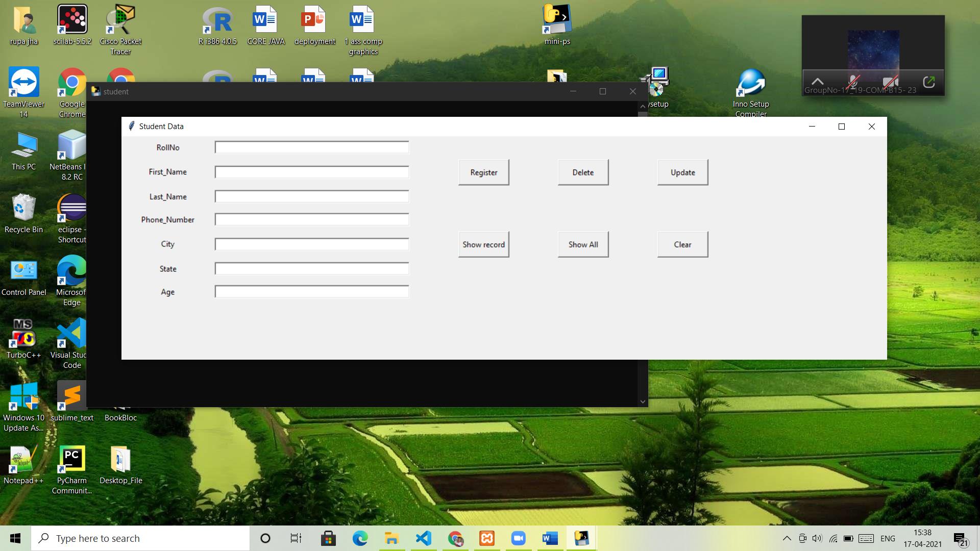
Task: Select the Age text field
Action: (311, 292)
